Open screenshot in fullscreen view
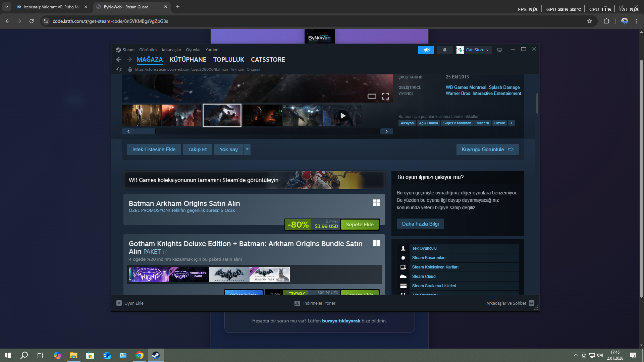644x362 pixels. click(385, 96)
